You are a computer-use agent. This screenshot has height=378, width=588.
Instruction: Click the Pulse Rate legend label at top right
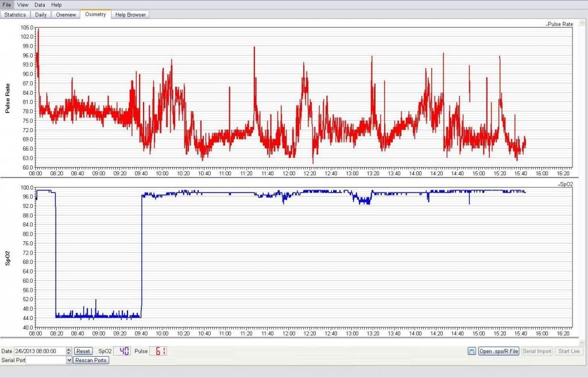[x=560, y=24]
